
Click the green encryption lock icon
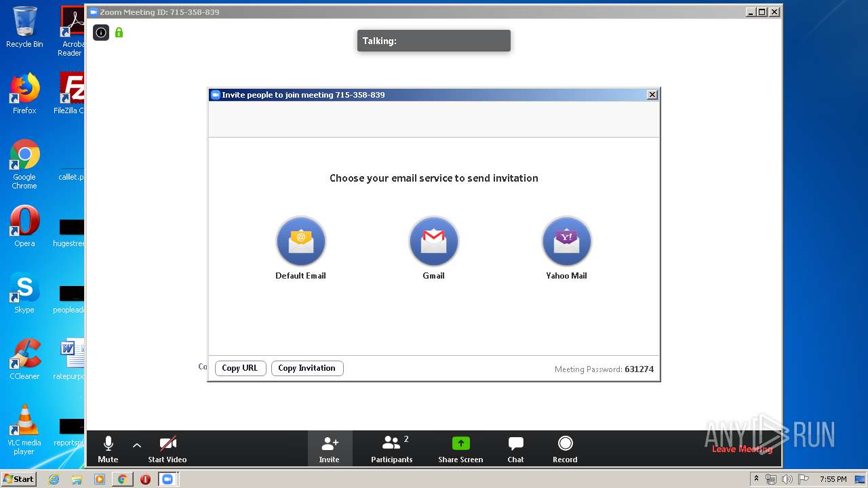click(119, 32)
